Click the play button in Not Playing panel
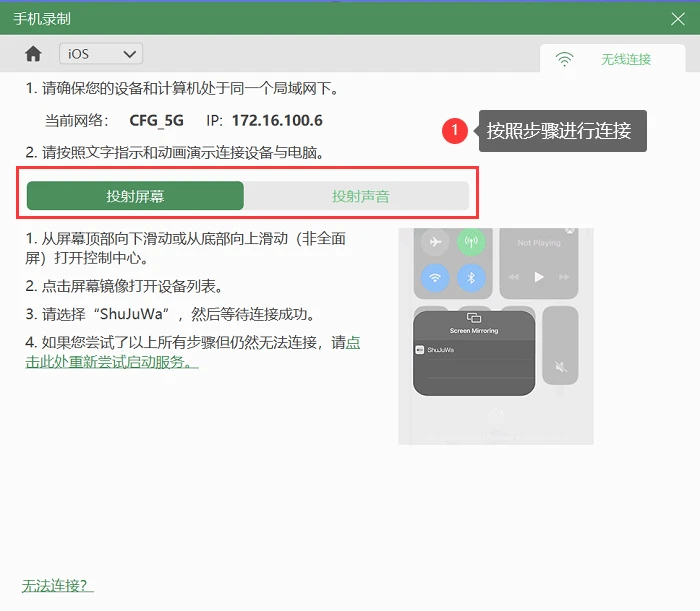 tap(539, 277)
